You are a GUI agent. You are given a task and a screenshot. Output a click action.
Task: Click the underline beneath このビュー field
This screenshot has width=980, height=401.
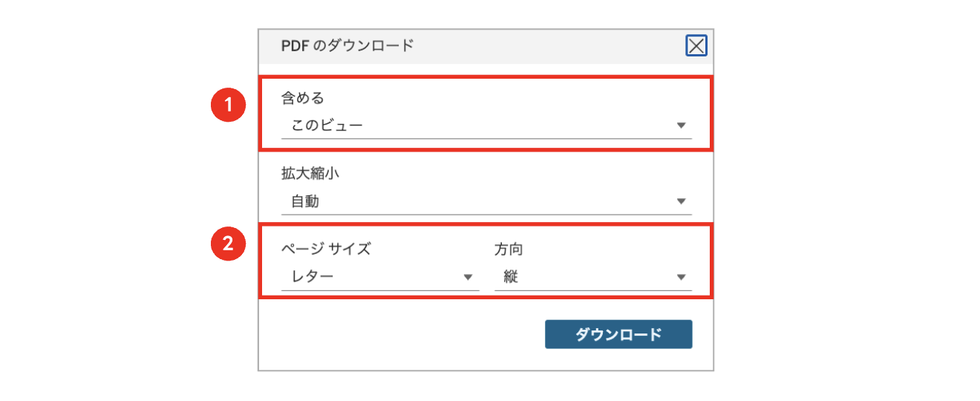(x=486, y=139)
